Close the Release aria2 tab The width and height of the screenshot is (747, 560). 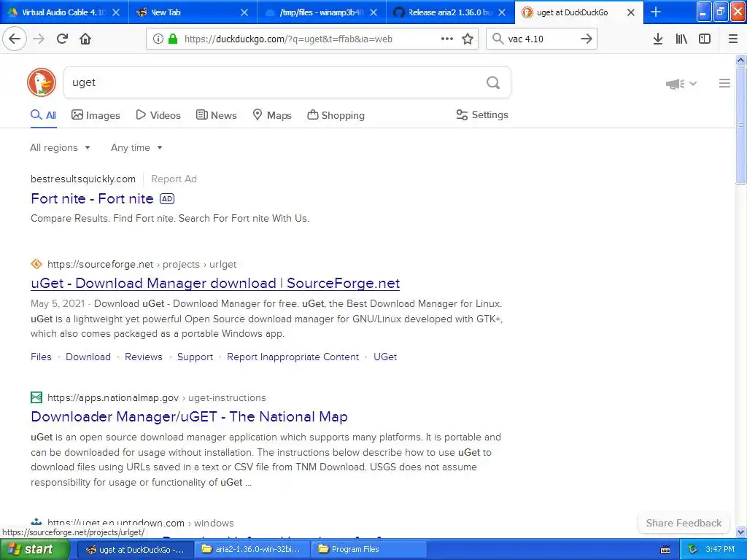(x=502, y=12)
